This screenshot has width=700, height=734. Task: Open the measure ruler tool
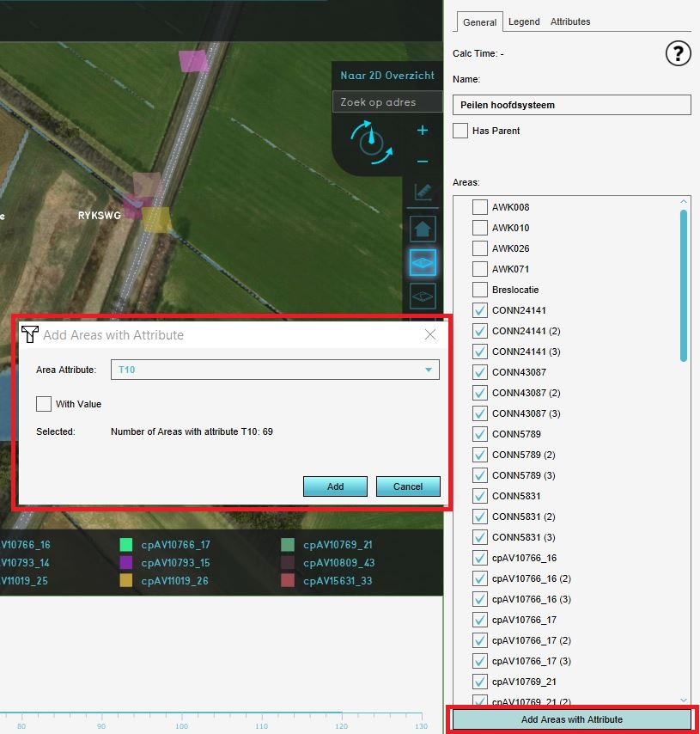coord(423,193)
